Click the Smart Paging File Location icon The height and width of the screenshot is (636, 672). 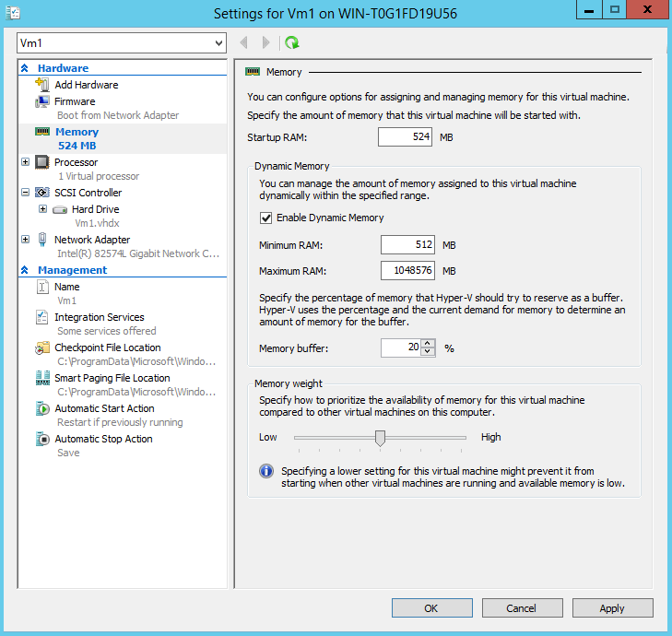(x=42, y=378)
